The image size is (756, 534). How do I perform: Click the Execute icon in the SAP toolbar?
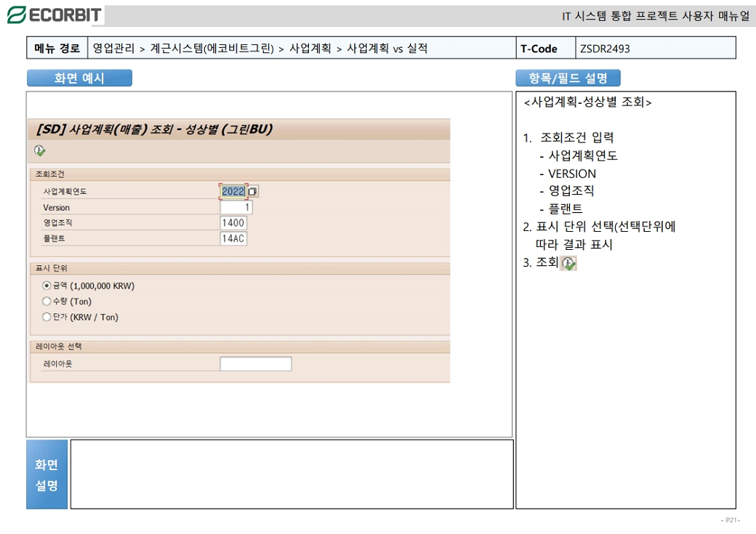39,151
